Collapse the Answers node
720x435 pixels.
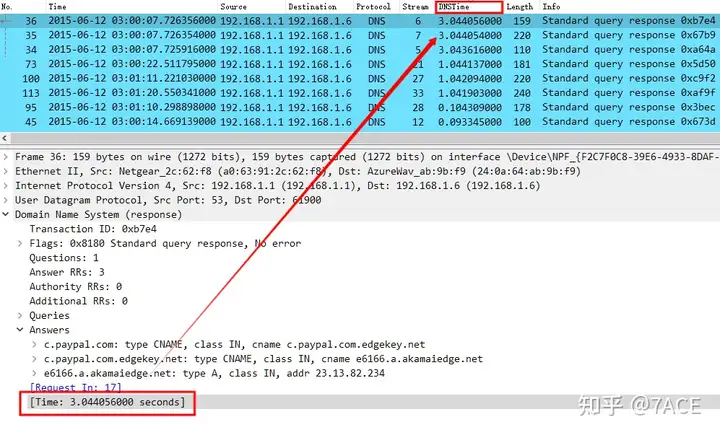(x=20, y=330)
